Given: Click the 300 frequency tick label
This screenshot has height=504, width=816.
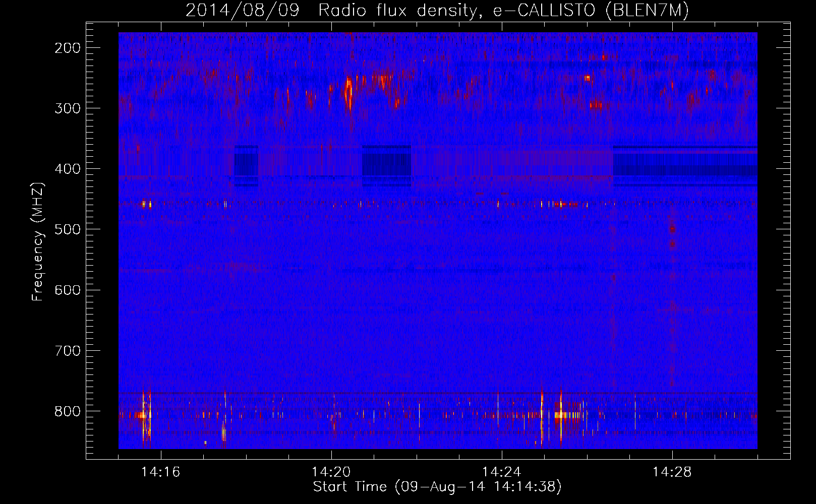Looking at the screenshot, I should click(68, 108).
